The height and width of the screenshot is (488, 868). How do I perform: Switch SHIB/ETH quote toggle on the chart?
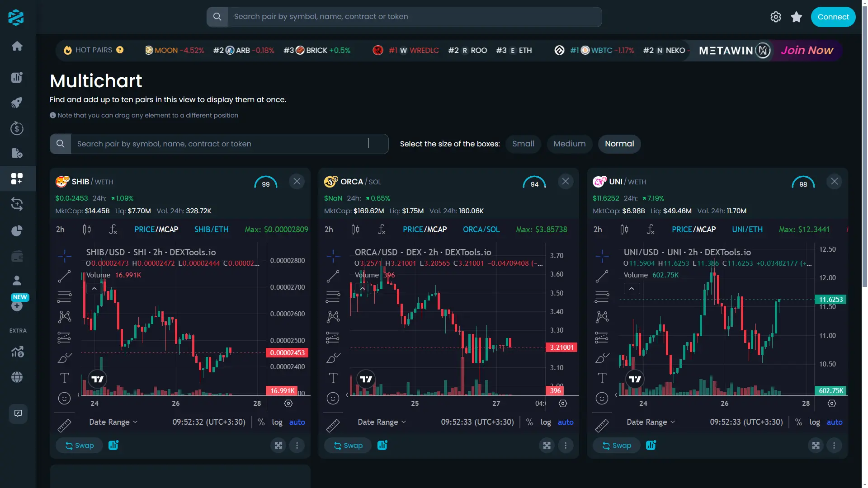(212, 230)
